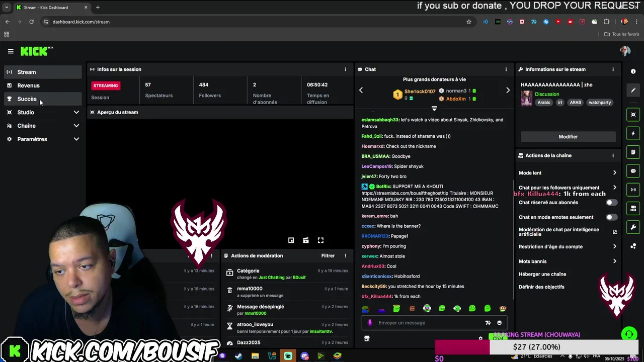Screen dimensions: 644x362
Task: Select the watchparty stream tag
Action: pos(600,103)
